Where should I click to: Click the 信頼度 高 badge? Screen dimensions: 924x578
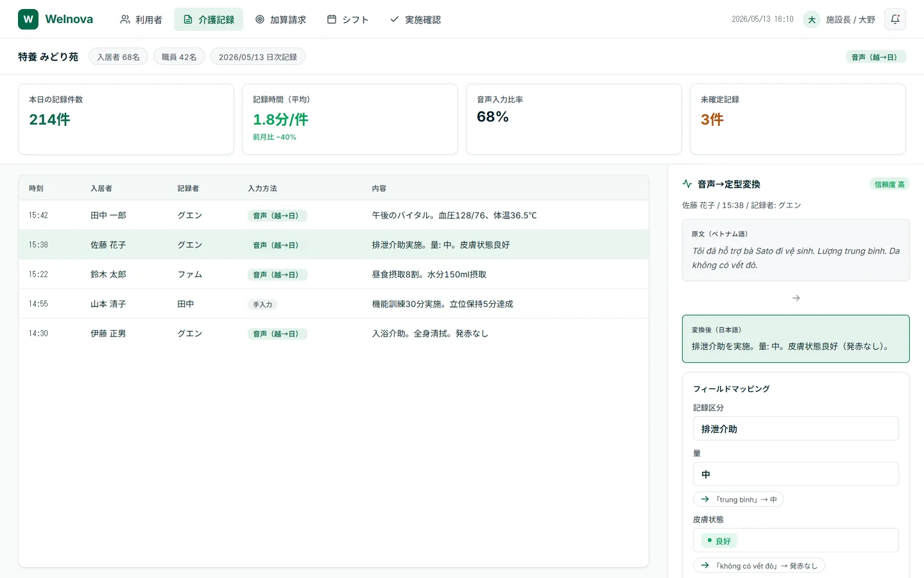pos(889,184)
